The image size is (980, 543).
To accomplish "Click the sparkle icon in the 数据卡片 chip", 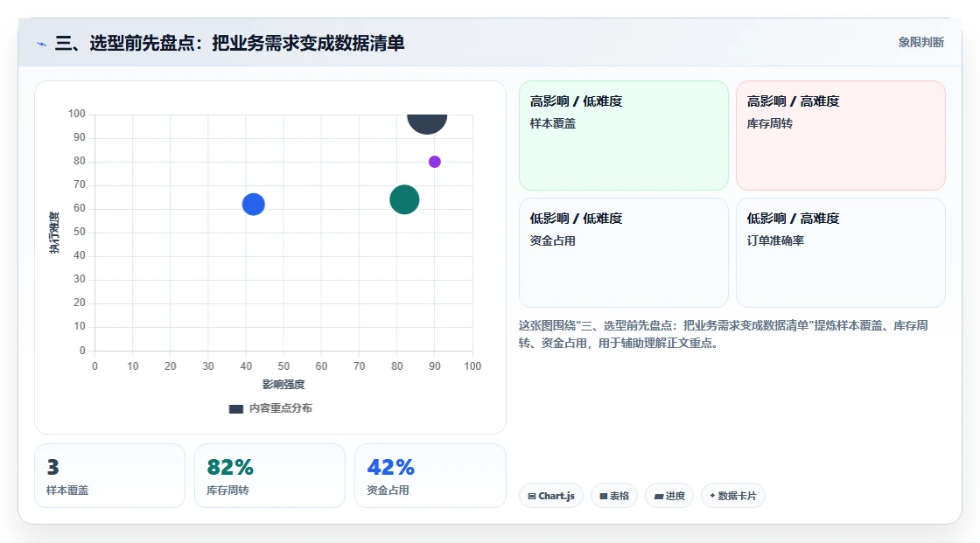I will click(x=712, y=496).
